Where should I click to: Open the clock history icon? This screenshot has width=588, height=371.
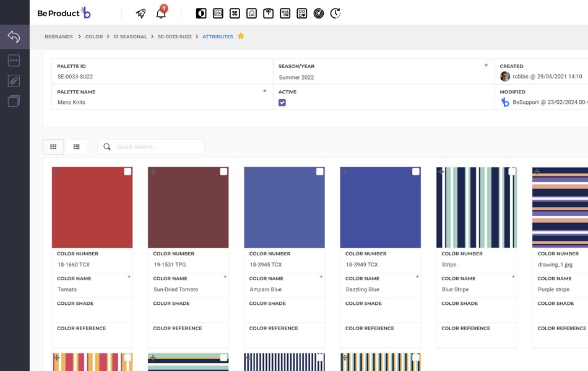click(335, 14)
